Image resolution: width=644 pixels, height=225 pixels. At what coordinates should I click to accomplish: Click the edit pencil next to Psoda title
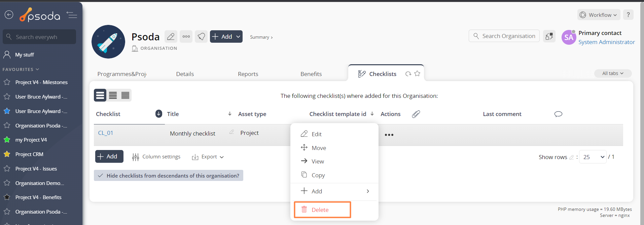coord(171,36)
